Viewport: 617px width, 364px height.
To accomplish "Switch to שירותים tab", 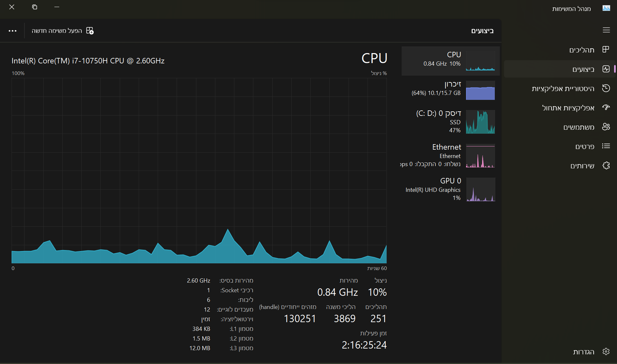I will [x=559, y=165].
